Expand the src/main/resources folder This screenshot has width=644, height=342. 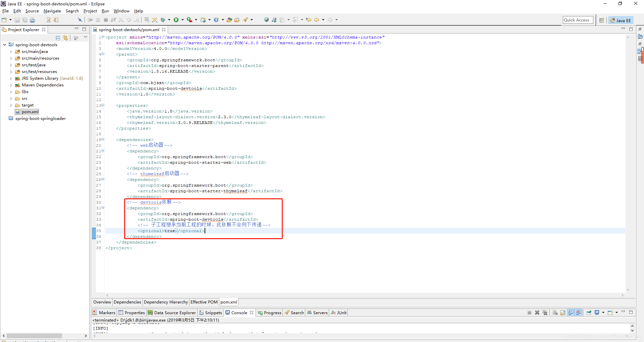(11, 58)
